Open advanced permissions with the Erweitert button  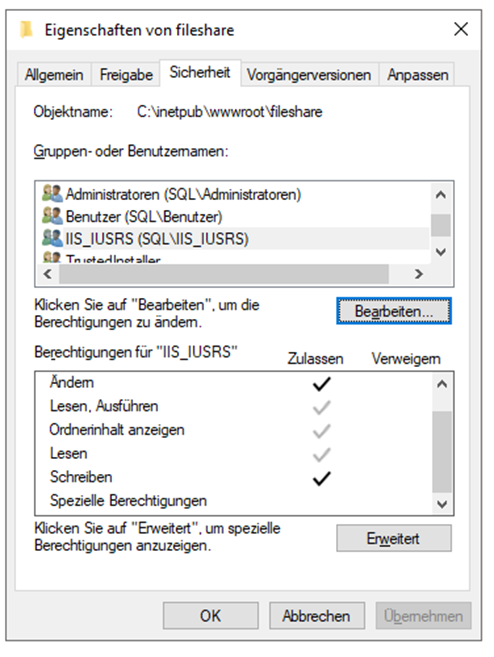(x=394, y=538)
